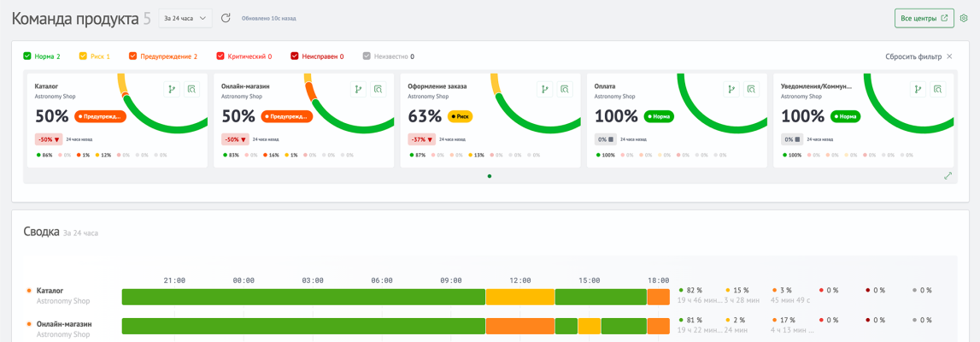This screenshot has height=342, width=980.
Task: Click the Каталог row label in Сводка
Action: (50, 291)
